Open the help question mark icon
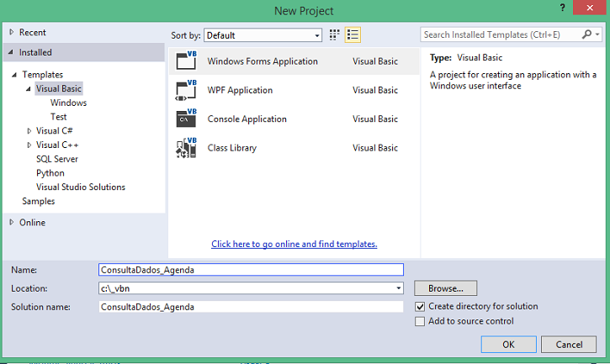This screenshot has height=364, width=610. pyautogui.click(x=562, y=8)
